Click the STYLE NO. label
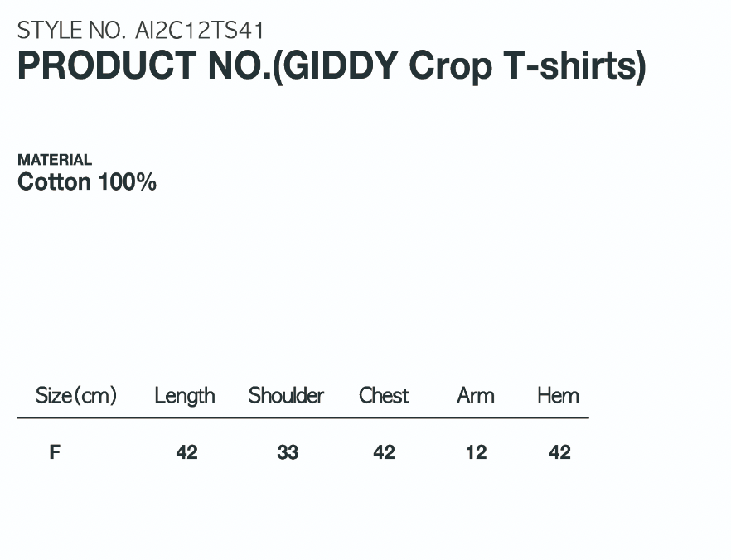Screen dimensions: 731x560 71,31
